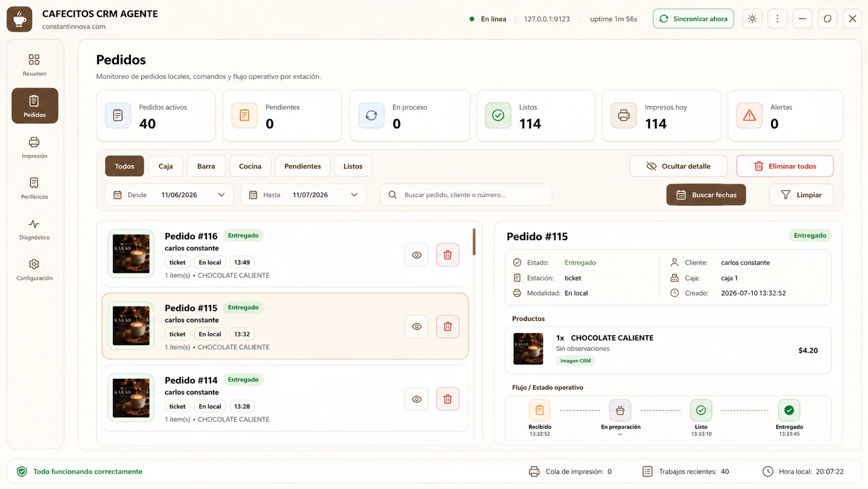
Task: Select the Pendientes filter tab
Action: pos(303,166)
